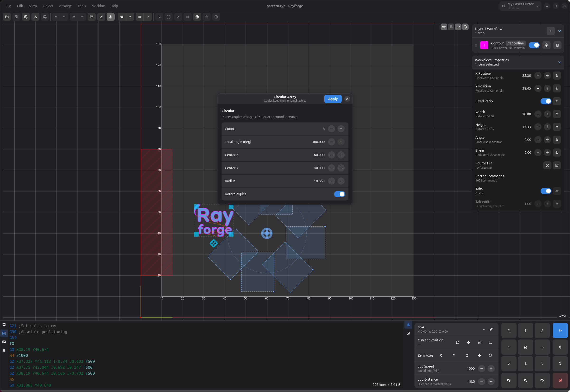570x392 pixels.
Task: Disable Rotate copies switch
Action: point(339,194)
